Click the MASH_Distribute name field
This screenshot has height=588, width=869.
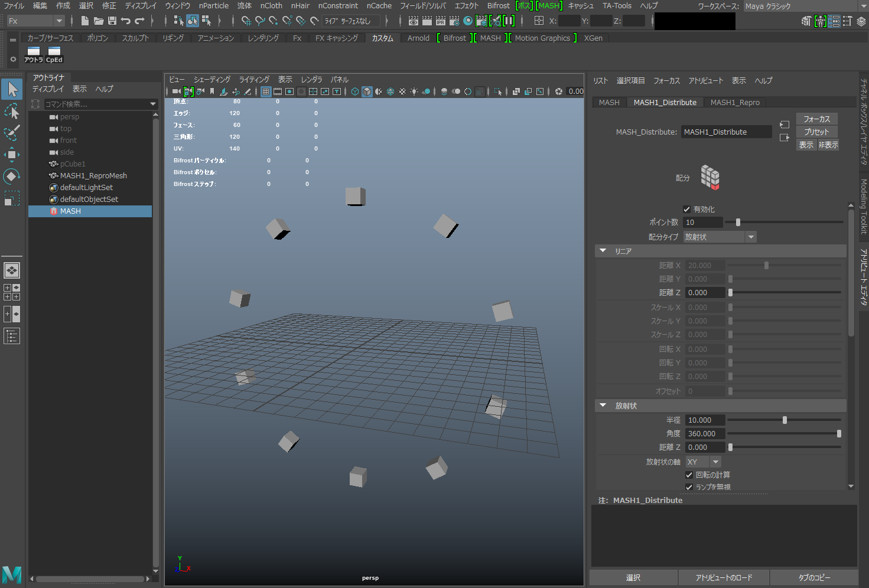[727, 132]
